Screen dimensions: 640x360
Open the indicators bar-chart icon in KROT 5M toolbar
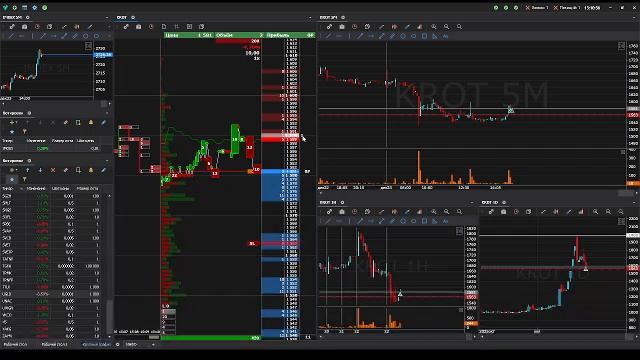(x=420, y=27)
